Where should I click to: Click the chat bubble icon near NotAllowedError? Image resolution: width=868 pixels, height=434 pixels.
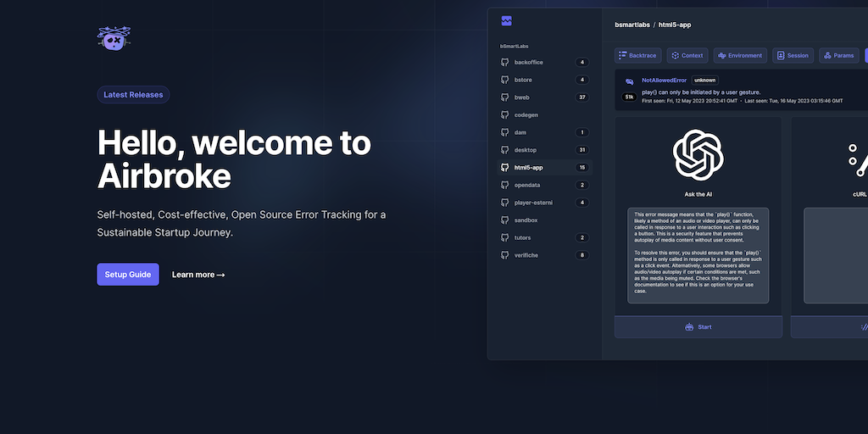coord(629,81)
